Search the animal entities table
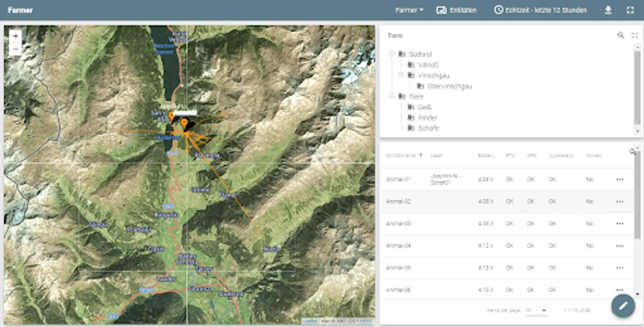Viewport: 644px width, 327px height. click(x=632, y=151)
